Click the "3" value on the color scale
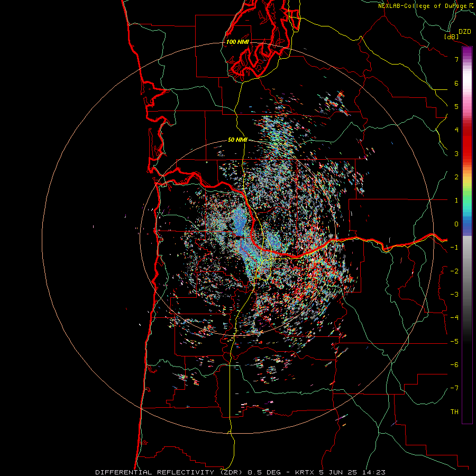The height and width of the screenshot is (476, 476). tap(456, 153)
